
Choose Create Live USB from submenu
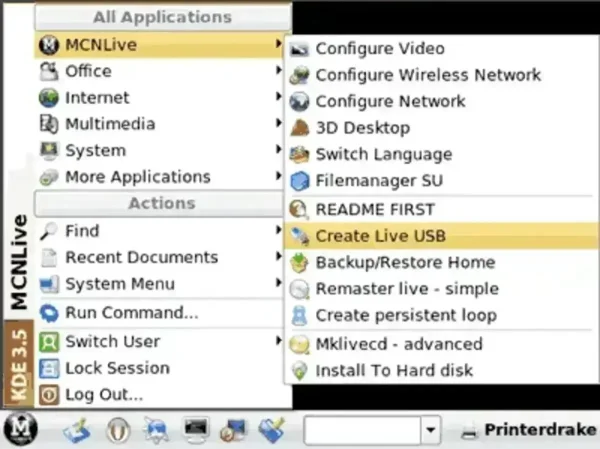(x=442, y=236)
